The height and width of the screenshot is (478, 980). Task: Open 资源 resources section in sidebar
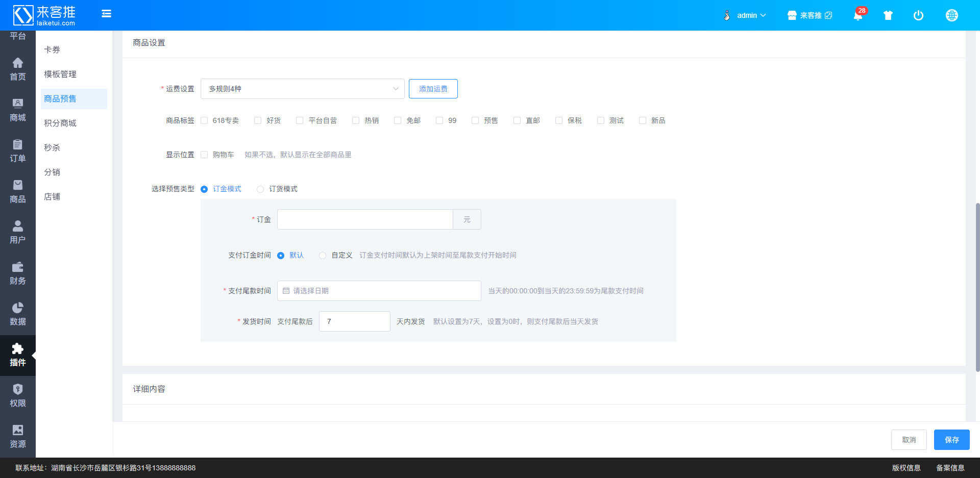18,437
